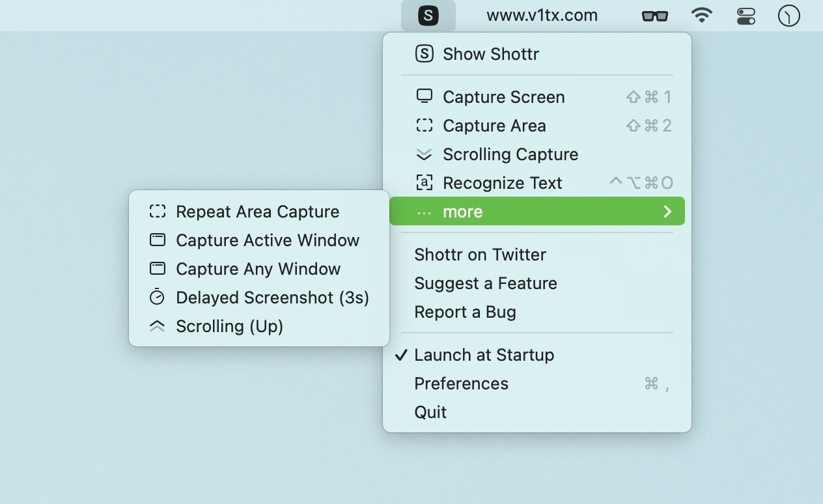This screenshot has width=823, height=504.
Task: Click the Scrolling (Up) chevron icon
Action: coord(157,326)
